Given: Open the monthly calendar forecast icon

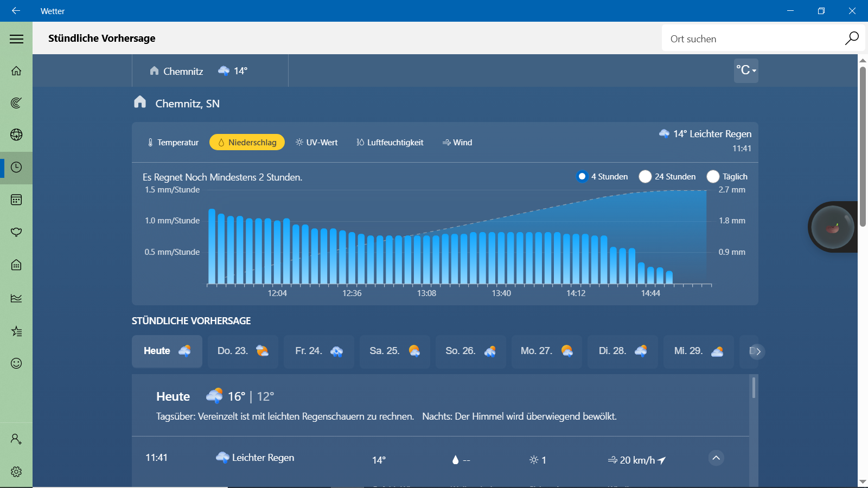Looking at the screenshot, I should (16, 200).
